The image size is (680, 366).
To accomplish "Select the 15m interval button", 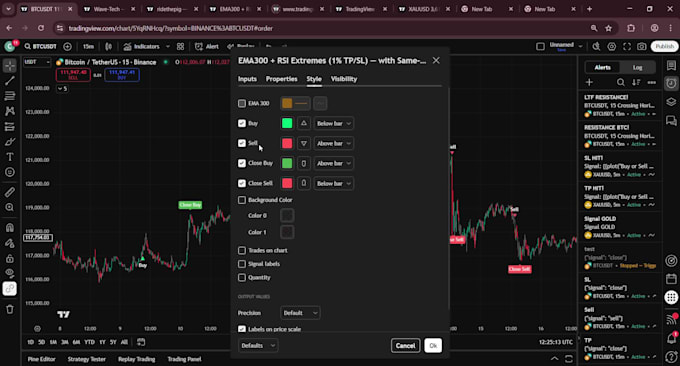I will tap(88, 46).
